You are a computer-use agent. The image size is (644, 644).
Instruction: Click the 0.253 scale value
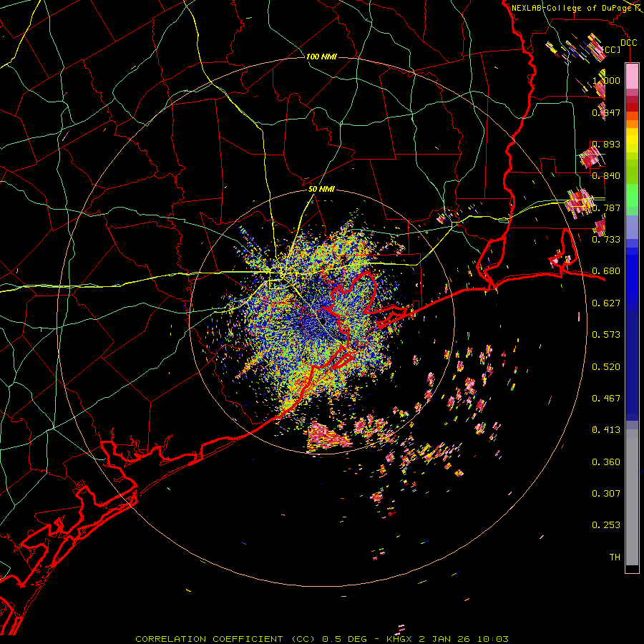click(x=606, y=525)
